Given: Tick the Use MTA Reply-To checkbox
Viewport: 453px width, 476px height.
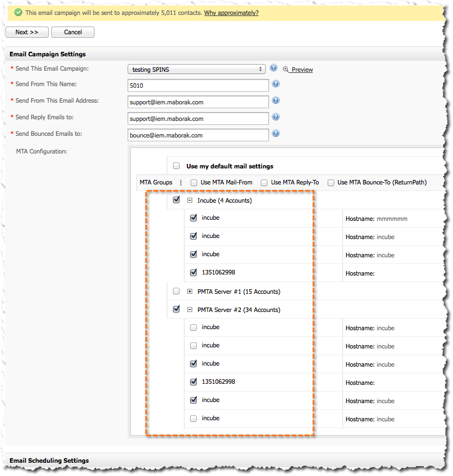Looking at the screenshot, I should [x=264, y=182].
